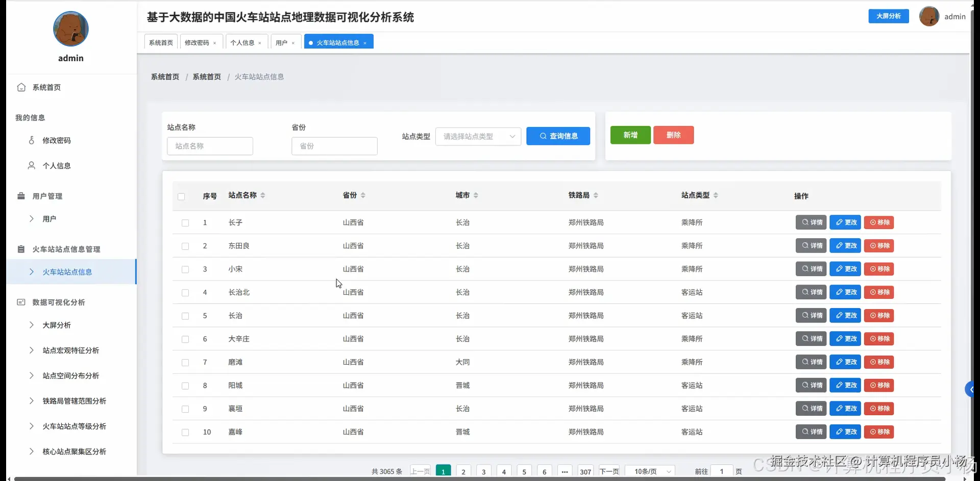Check the row for 大辛庄
The height and width of the screenshot is (481, 980).
[x=185, y=339]
